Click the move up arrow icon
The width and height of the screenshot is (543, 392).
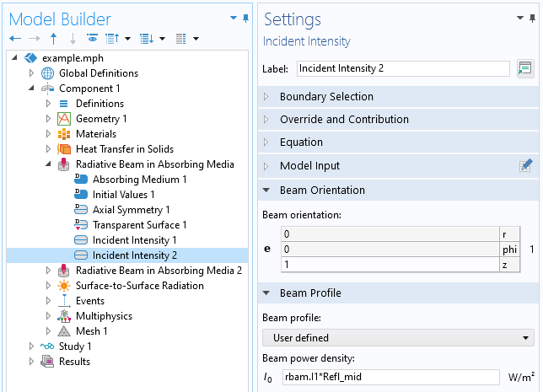tap(54, 38)
